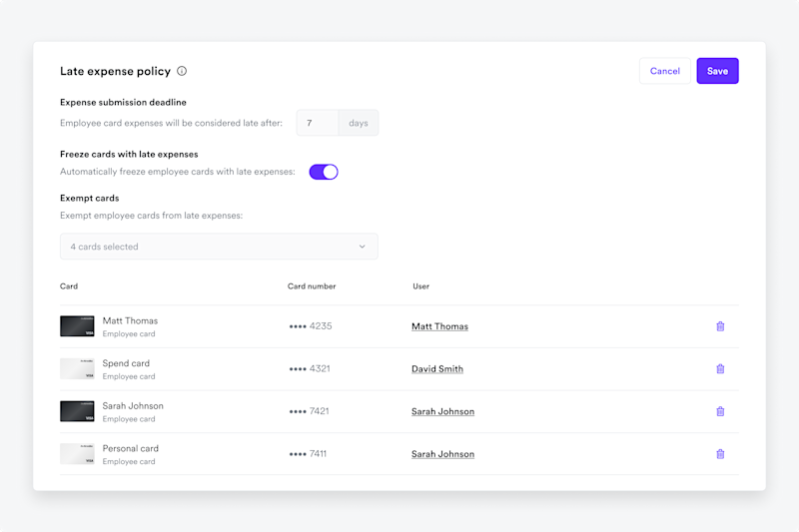Open Sarah Johnson link in Personal card row
The width and height of the screenshot is (799, 532).
point(442,454)
